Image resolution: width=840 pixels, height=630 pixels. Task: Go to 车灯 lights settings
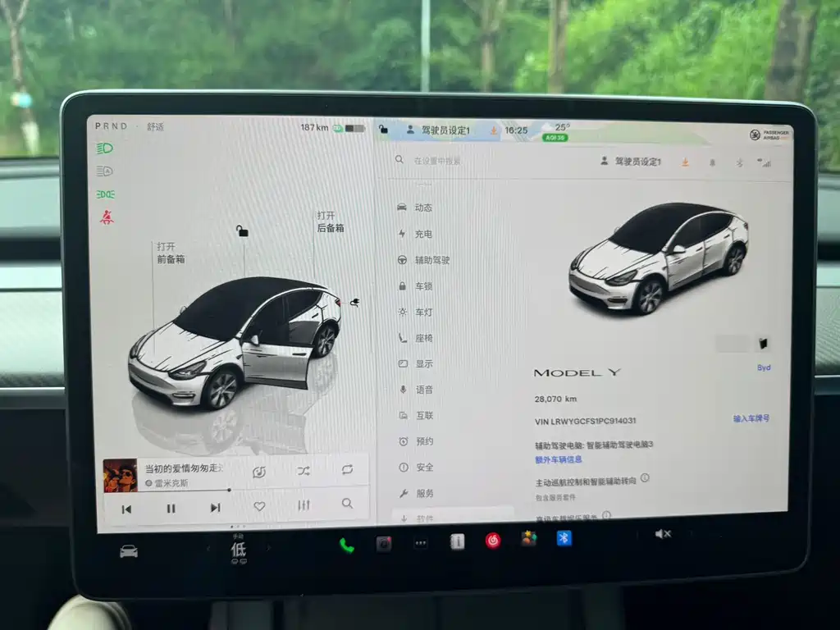tap(415, 312)
